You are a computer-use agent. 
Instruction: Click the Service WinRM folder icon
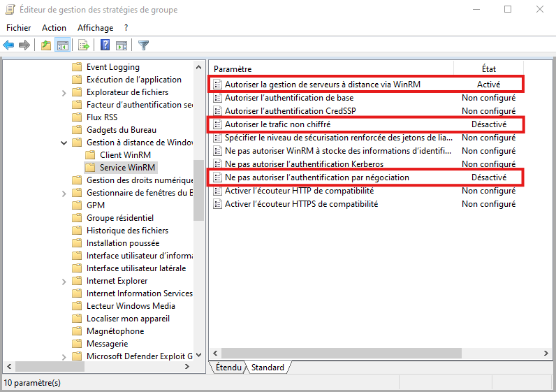[90, 168]
